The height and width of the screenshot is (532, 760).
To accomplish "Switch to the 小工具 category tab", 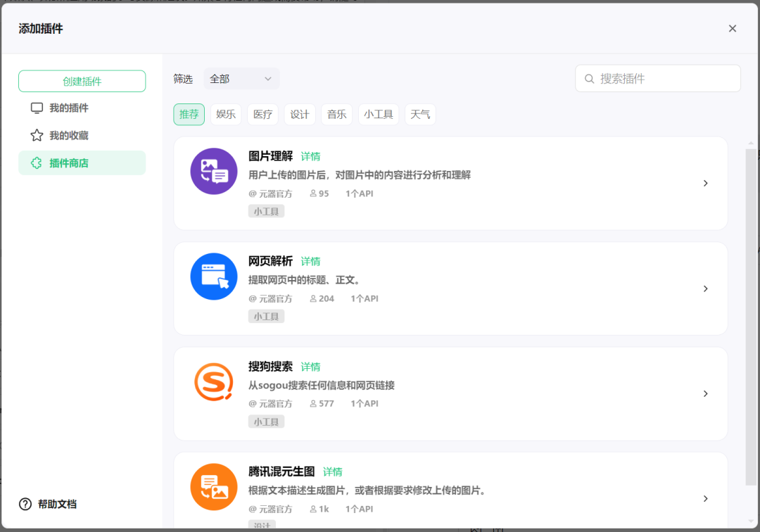I will [379, 114].
